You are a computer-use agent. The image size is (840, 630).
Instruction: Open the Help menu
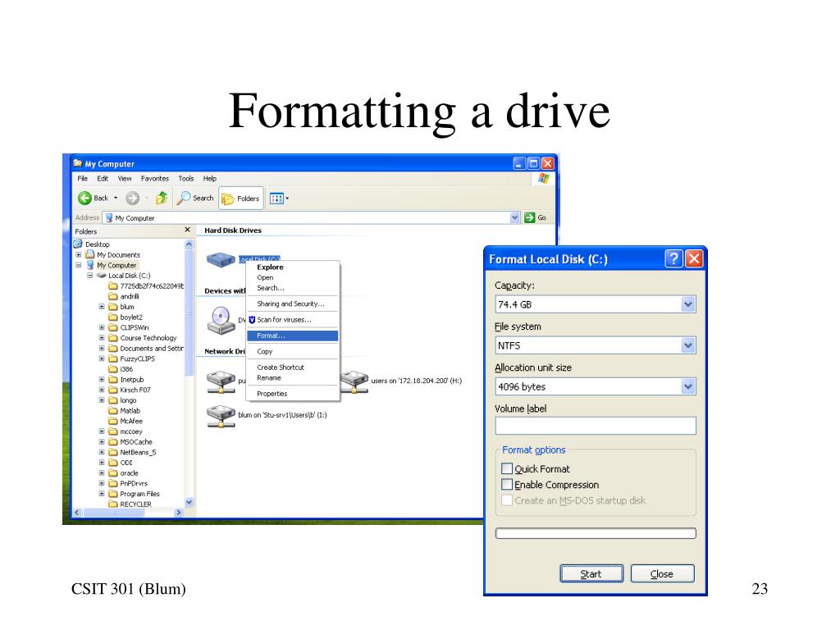(209, 178)
